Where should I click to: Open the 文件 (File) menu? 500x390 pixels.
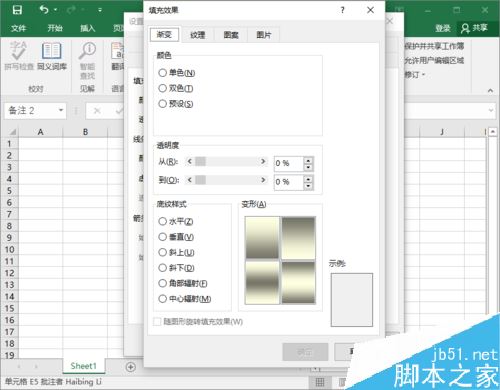click(x=18, y=28)
